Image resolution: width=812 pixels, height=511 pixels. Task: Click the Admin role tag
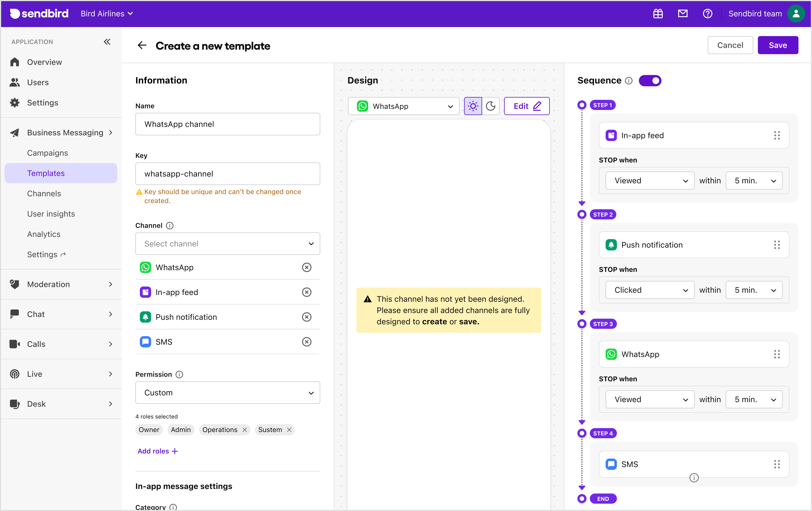click(181, 430)
